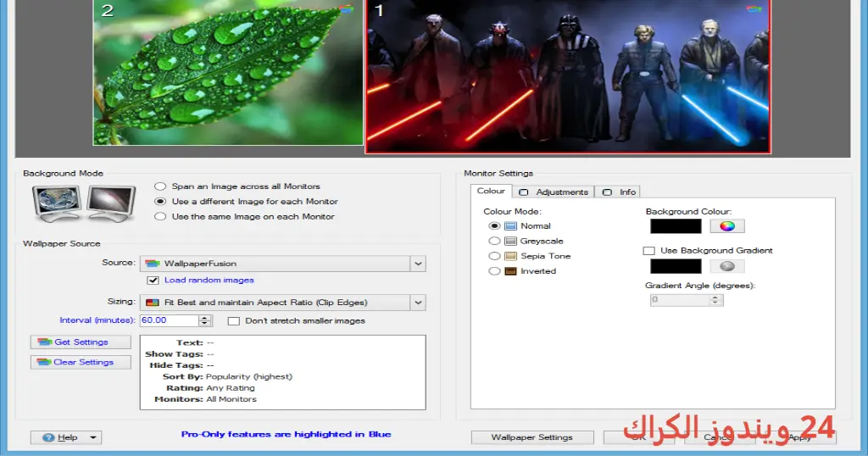Expand the Help button dropdown arrow

[93, 437]
